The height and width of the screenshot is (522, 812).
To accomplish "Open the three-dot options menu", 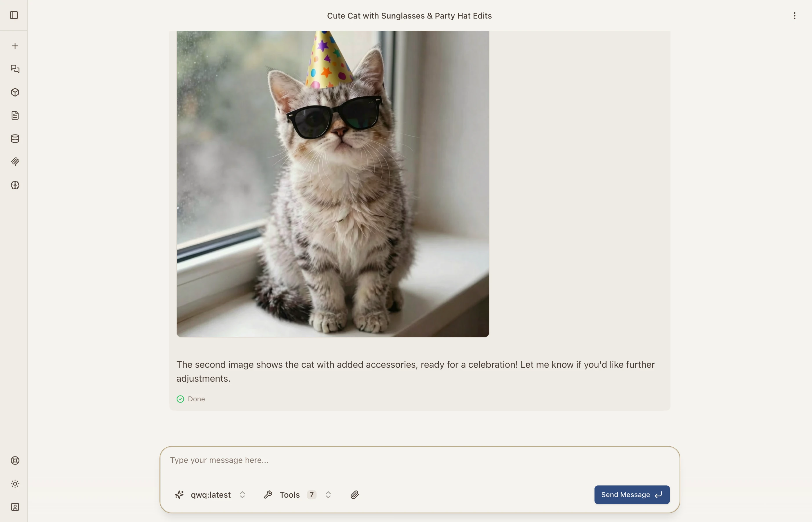I will click(794, 16).
